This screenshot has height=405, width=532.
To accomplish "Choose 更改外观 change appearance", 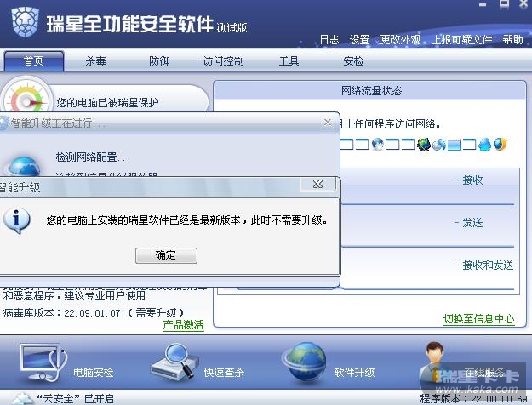I will (400, 40).
